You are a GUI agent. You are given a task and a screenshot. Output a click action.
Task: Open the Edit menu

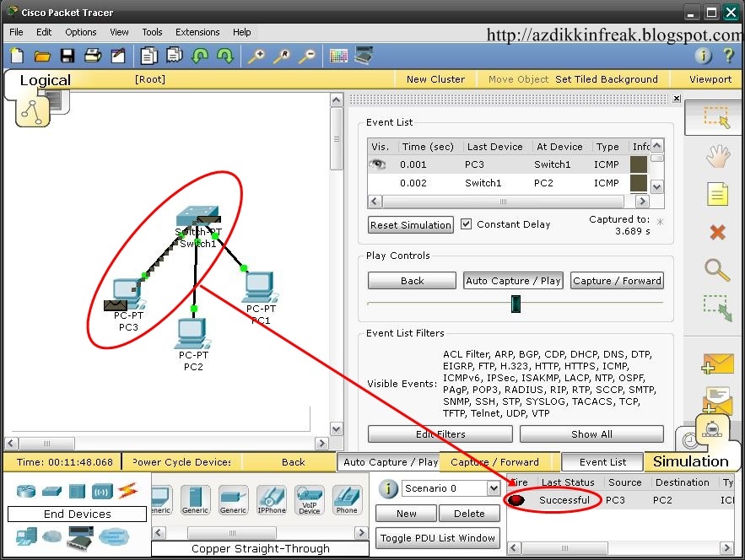pyautogui.click(x=44, y=32)
